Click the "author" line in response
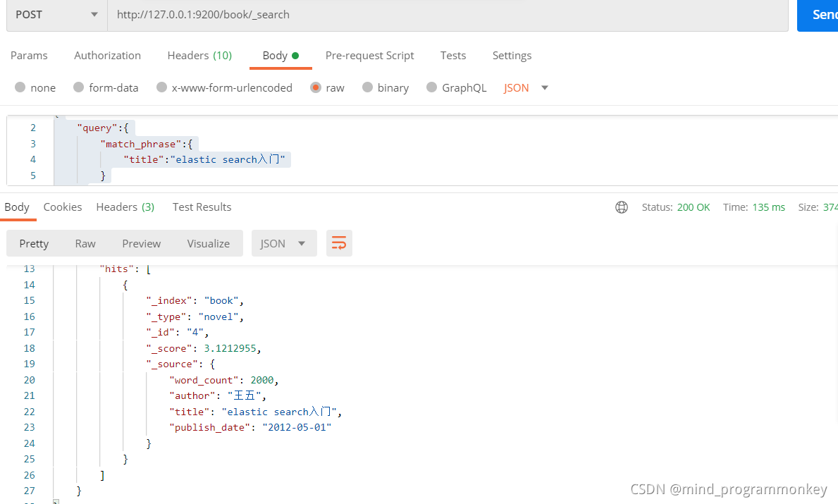 [x=218, y=395]
